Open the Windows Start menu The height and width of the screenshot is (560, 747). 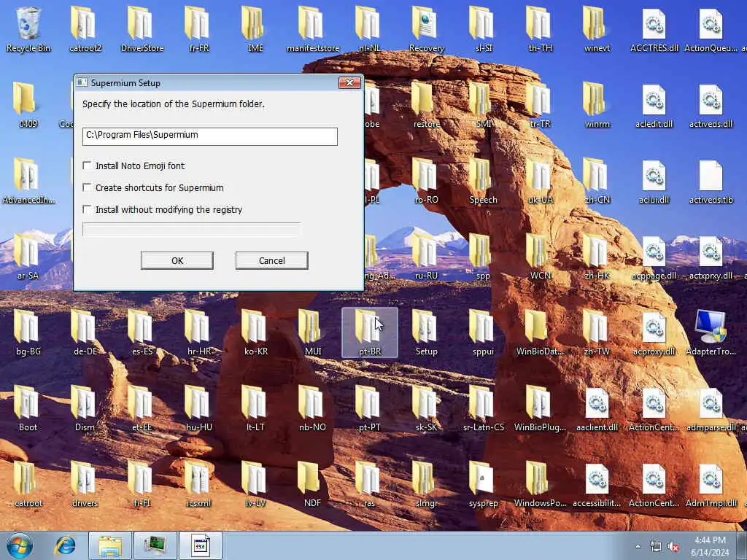pyautogui.click(x=20, y=545)
